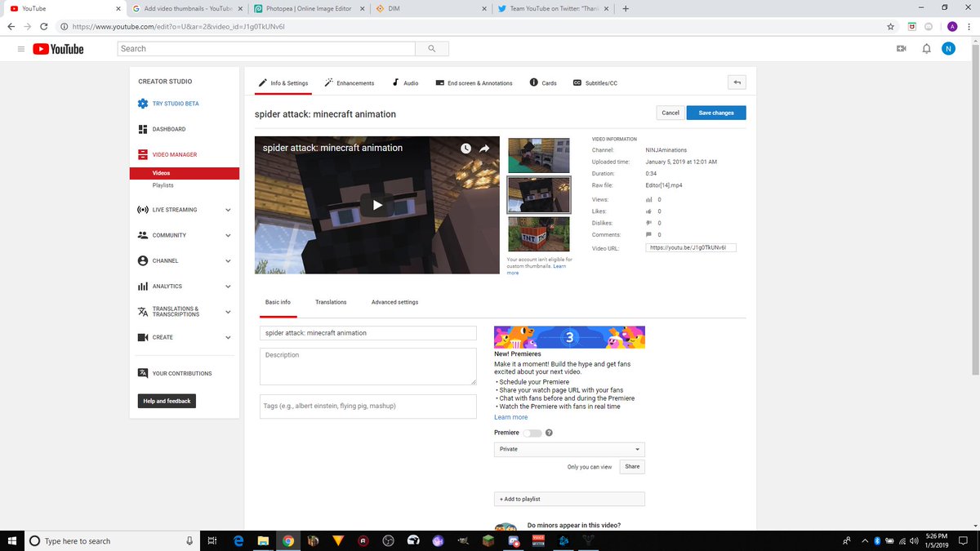This screenshot has height=551, width=980.
Task: Open the notifications bell
Action: point(926,49)
